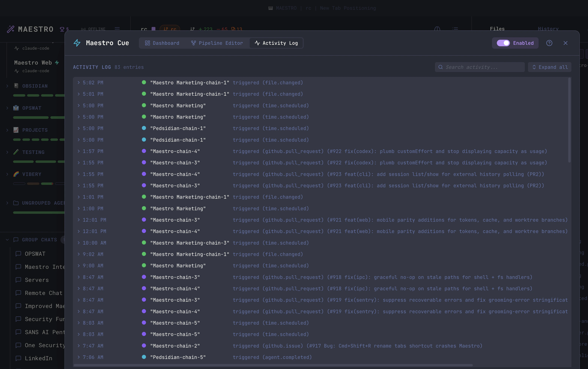Click the Ungrouped Agents folder icon
The width and height of the screenshot is (588, 369).
pos(16,203)
